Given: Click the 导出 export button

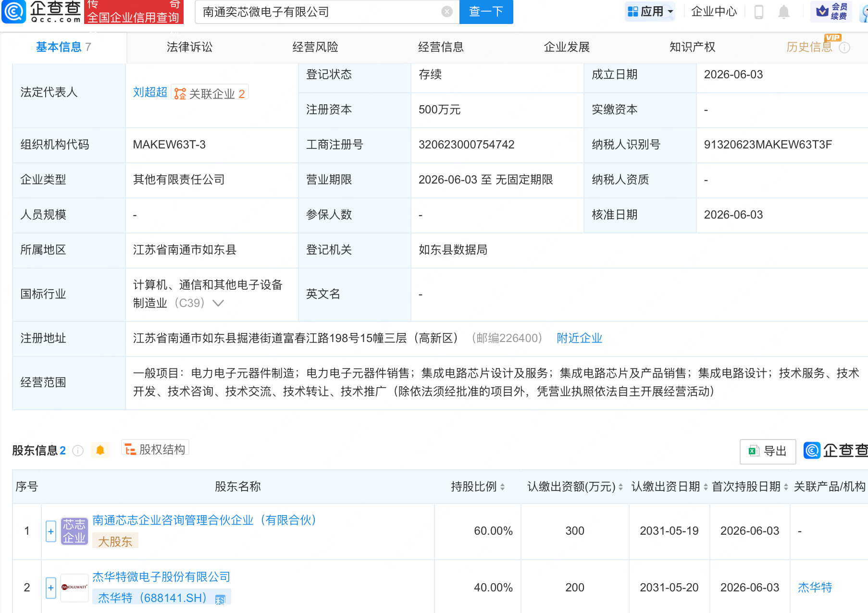Looking at the screenshot, I should [x=768, y=451].
